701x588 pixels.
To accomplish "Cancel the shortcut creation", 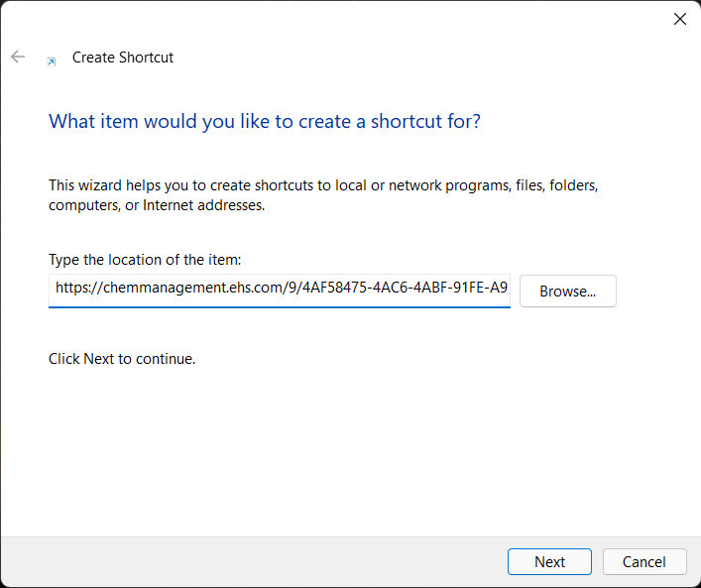I will coord(644,561).
